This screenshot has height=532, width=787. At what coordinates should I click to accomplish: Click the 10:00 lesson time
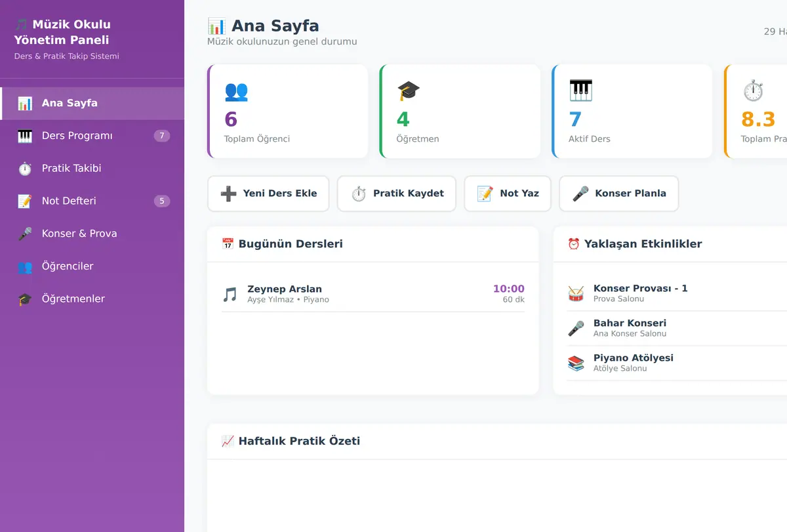[x=509, y=289]
